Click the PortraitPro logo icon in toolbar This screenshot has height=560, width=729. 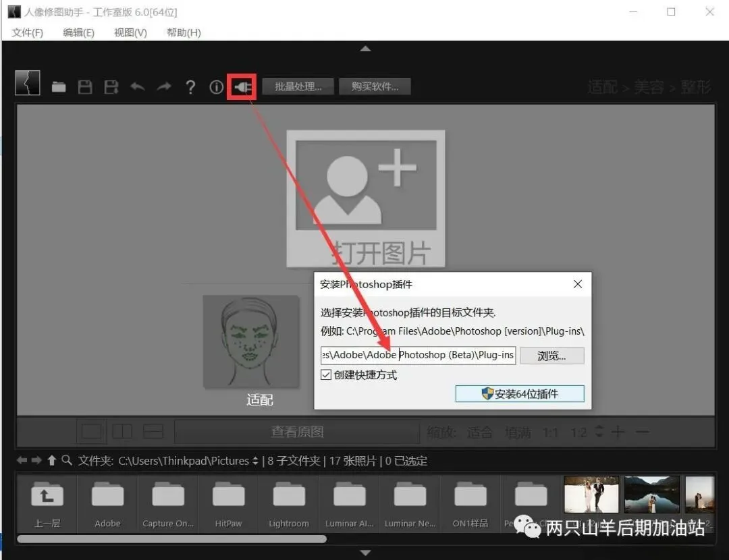coord(28,83)
